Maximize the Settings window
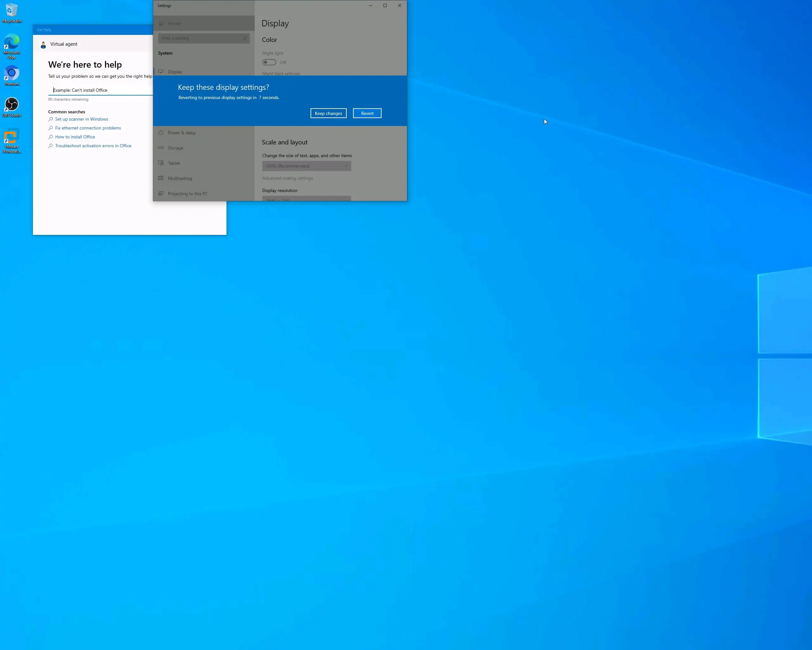 coord(384,5)
